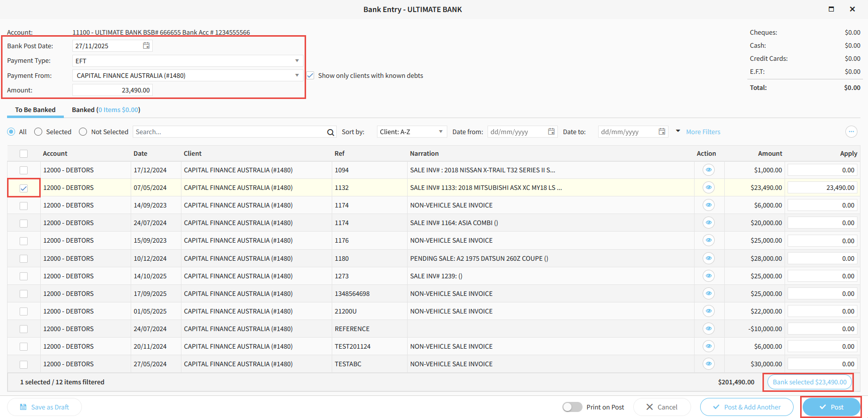868x418 pixels.
Task: Select the All radio filter
Action: coord(11,132)
